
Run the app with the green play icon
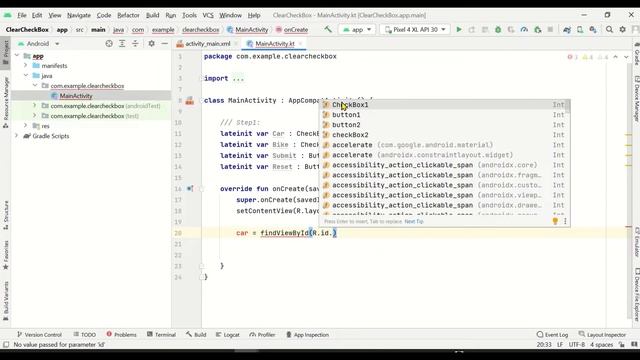459,29
